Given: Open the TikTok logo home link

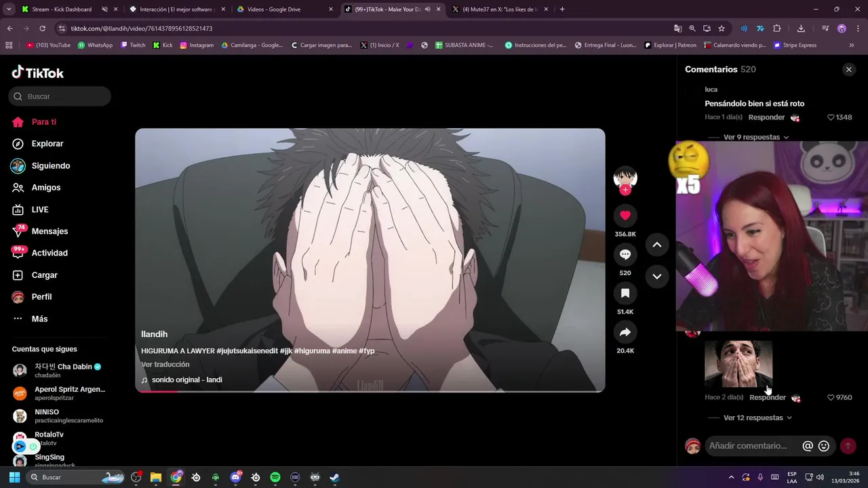Looking at the screenshot, I should pos(38,73).
